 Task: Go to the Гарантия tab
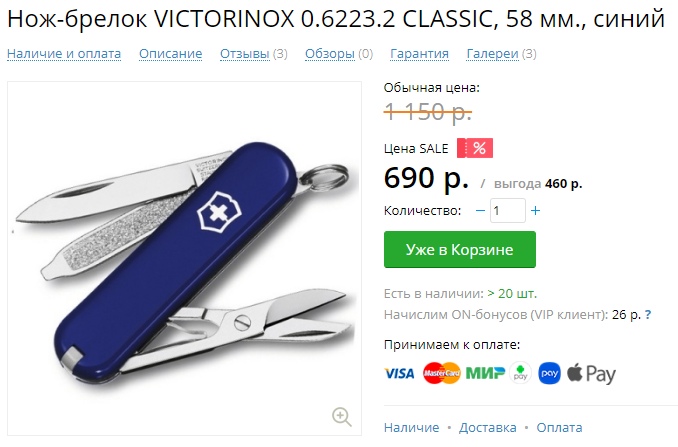(x=419, y=54)
